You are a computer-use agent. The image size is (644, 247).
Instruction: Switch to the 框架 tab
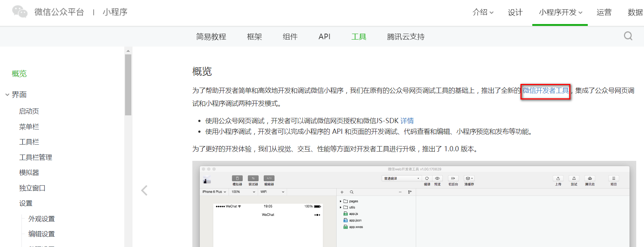point(254,37)
